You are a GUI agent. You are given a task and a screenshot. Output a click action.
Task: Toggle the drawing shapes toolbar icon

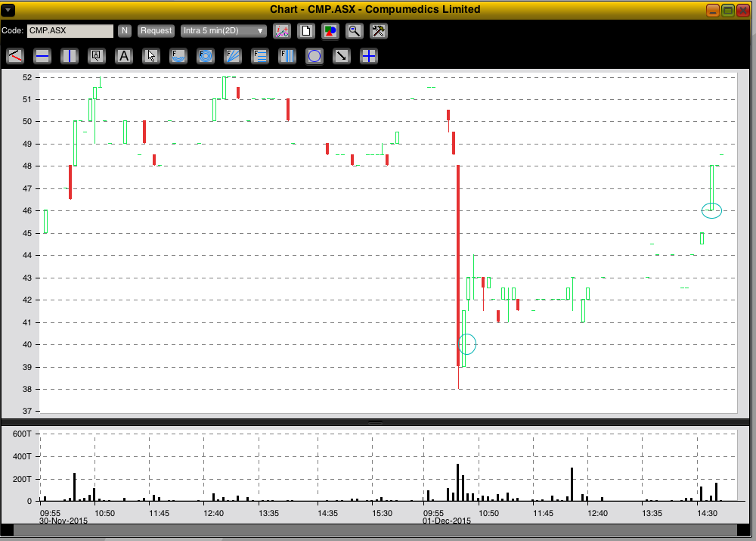[x=330, y=31]
